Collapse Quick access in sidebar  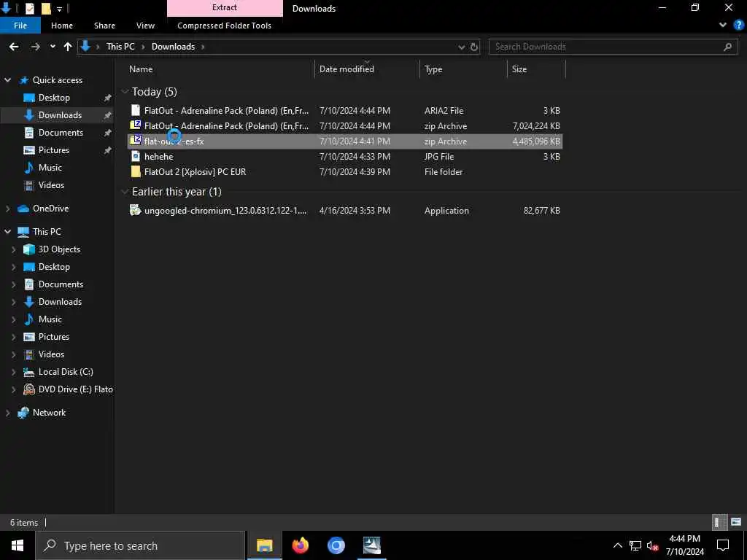7,80
